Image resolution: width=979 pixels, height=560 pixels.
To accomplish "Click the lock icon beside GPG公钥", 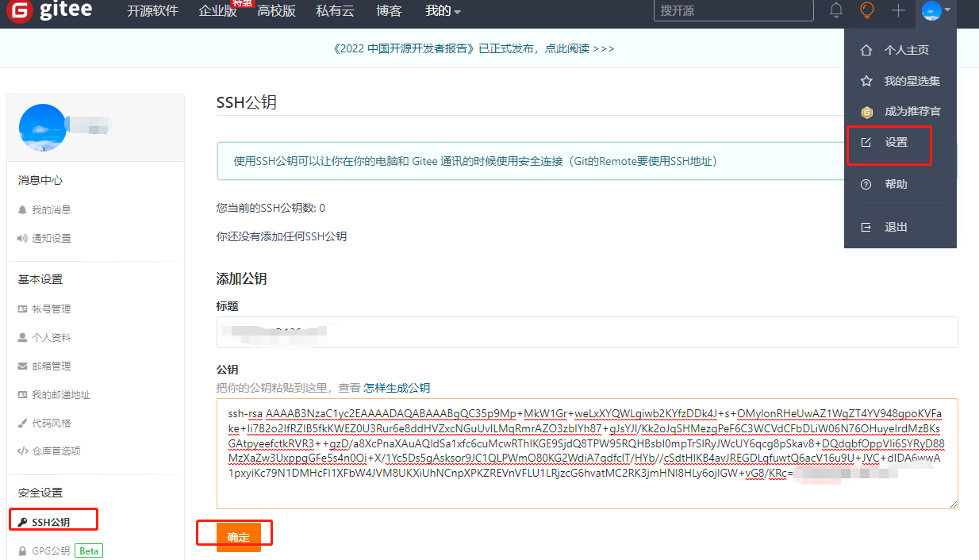I will coord(22,550).
